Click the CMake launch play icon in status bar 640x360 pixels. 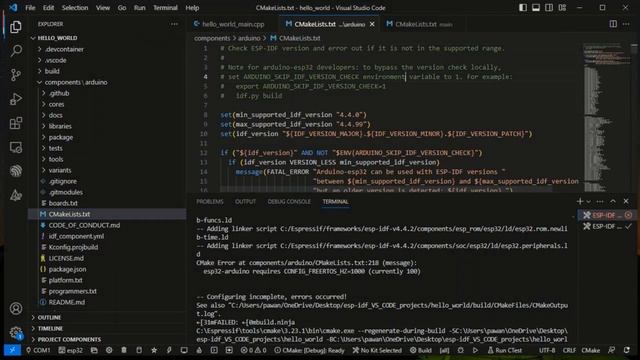(475, 350)
